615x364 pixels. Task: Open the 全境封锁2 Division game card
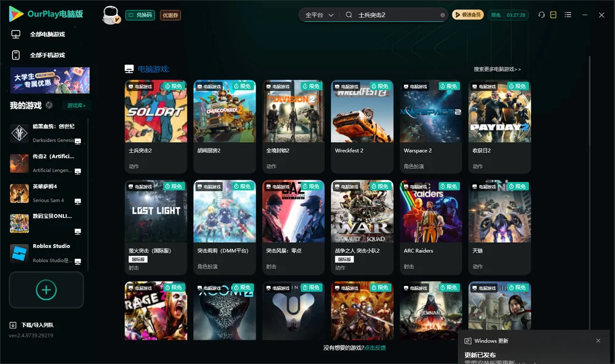(x=293, y=127)
